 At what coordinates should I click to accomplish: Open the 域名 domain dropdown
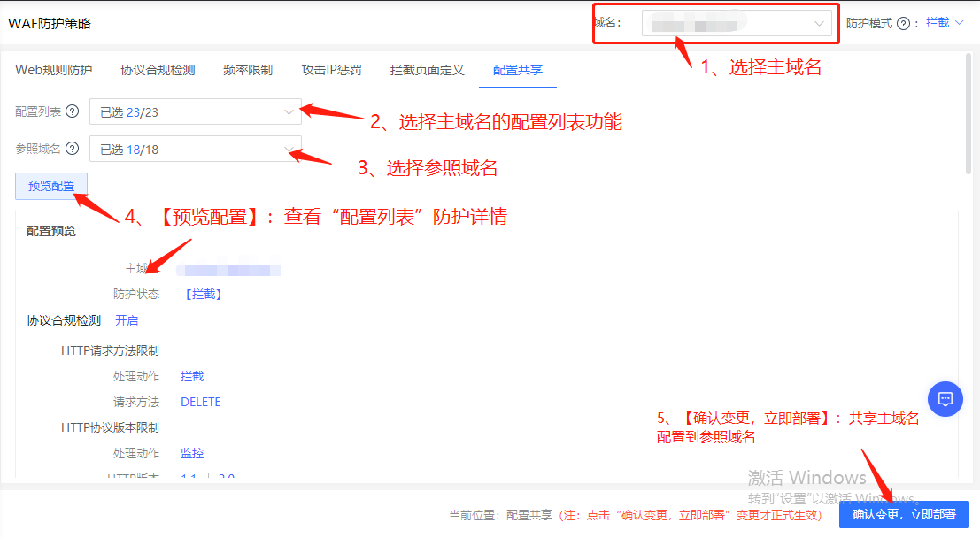tap(737, 24)
